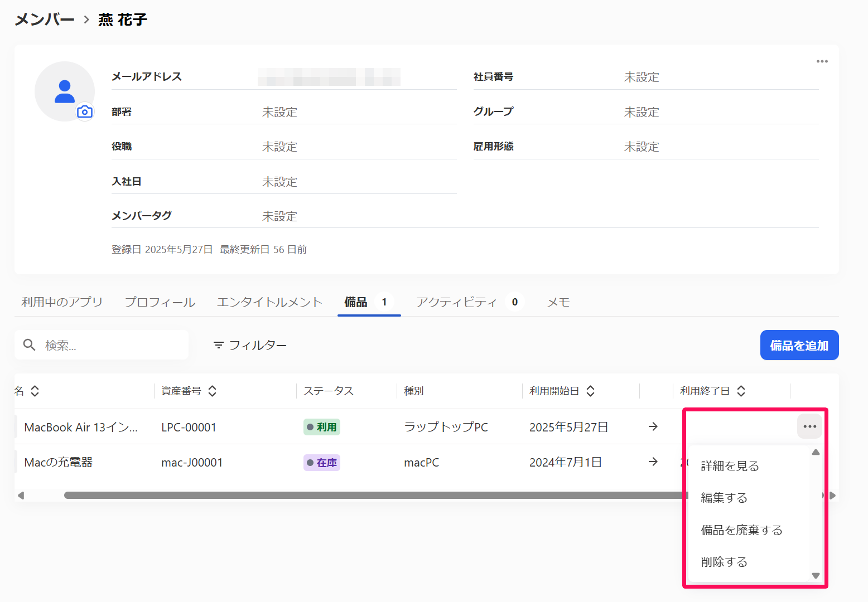Click the camera icon on the avatar
Image resolution: width=868 pixels, height=602 pixels.
coord(85,112)
